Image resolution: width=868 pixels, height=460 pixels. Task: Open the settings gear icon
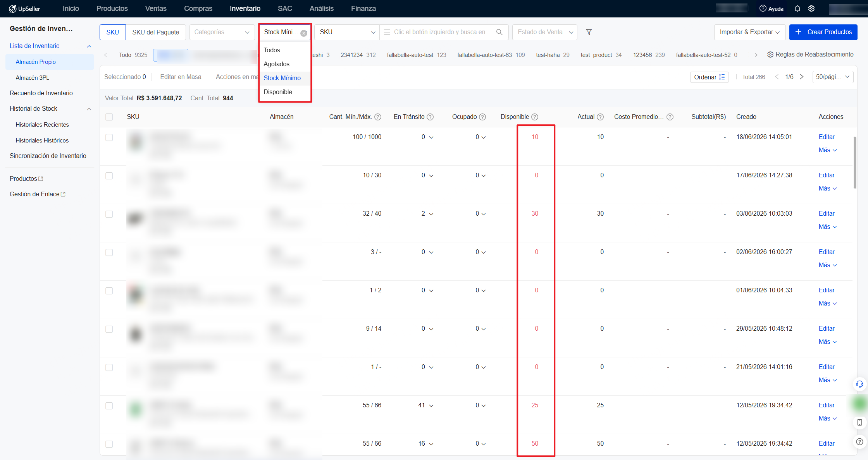[x=811, y=9]
